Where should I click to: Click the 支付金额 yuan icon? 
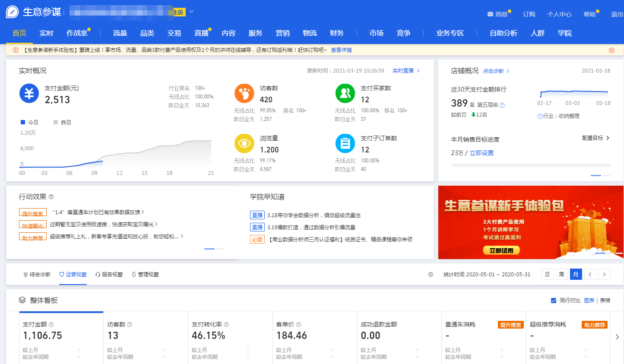click(29, 93)
